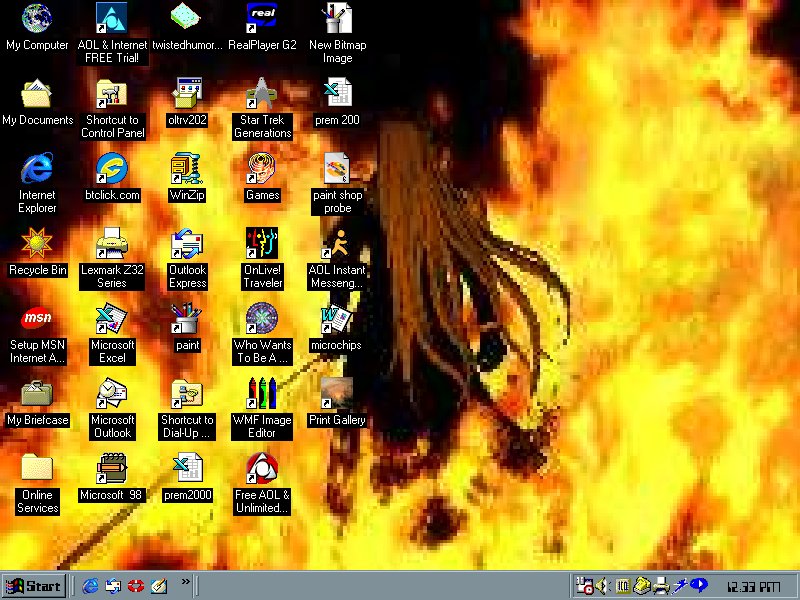Image resolution: width=800 pixels, height=600 pixels.
Task: Select the Star Trek Generations shortcut
Action: tap(262, 93)
